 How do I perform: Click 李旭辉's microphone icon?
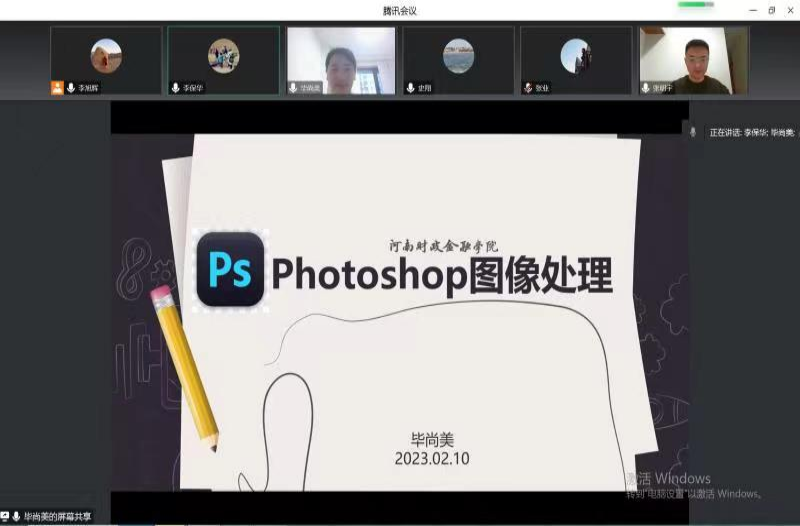coord(70,88)
